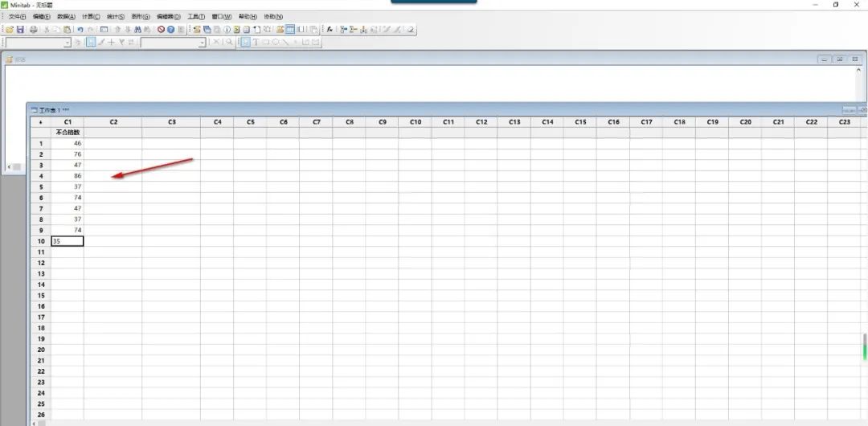Pick the selection pointer annotation tool
The width and height of the screenshot is (868, 426).
pos(245,42)
